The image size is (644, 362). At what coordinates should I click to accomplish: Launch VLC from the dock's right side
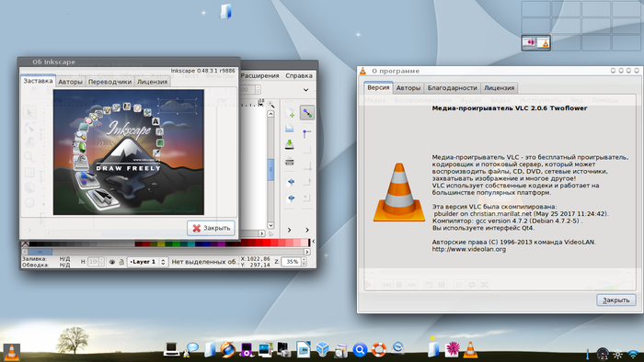[470, 350]
